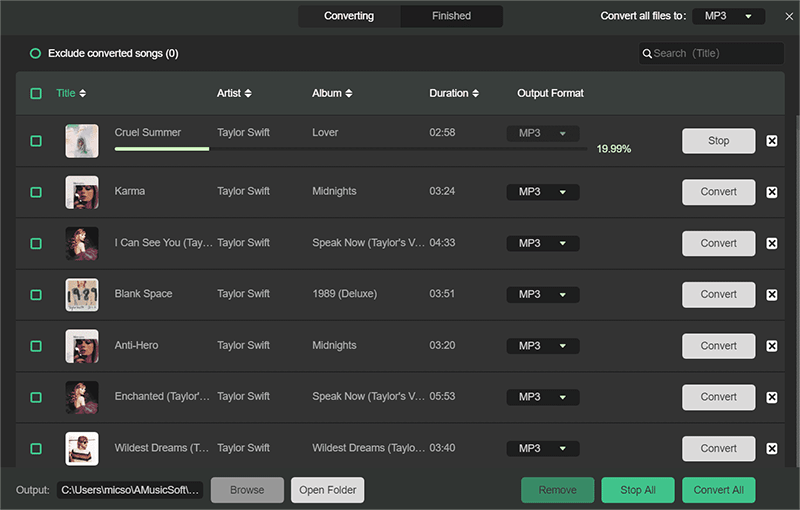Image resolution: width=800 pixels, height=510 pixels.
Task: Open Enchanted output format dropdown
Action: 542,397
